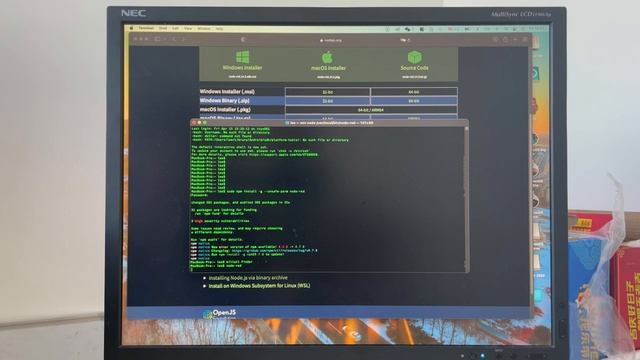Click the 'Windows Installer (.msi)' row label
This screenshot has height=360, width=640.
click(x=227, y=92)
